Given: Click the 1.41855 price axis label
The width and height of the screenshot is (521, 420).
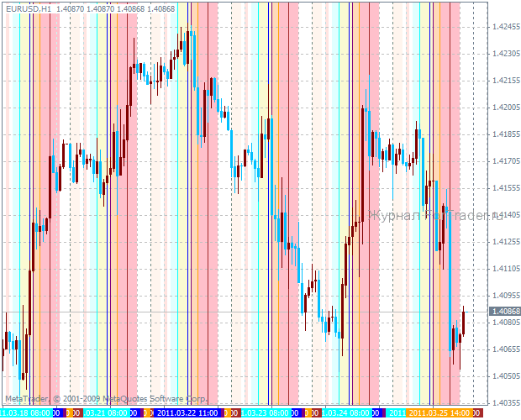Looking at the screenshot, I should click(x=506, y=134).
